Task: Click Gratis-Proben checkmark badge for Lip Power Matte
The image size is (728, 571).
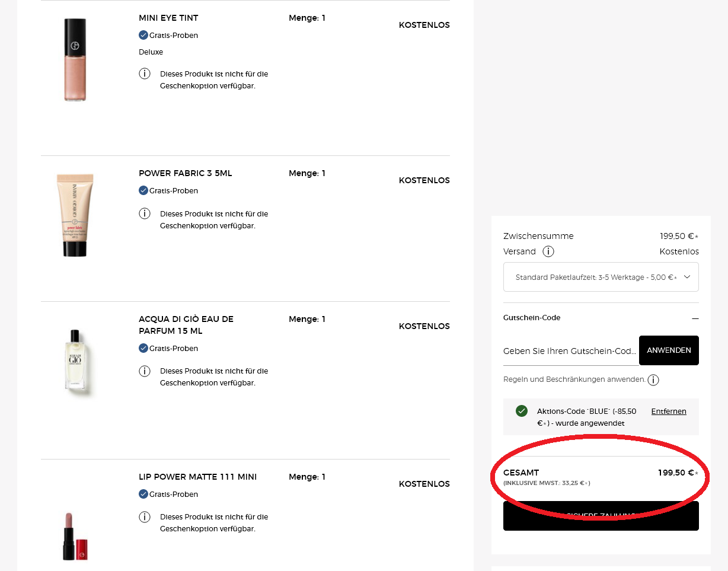Action: 143,495
